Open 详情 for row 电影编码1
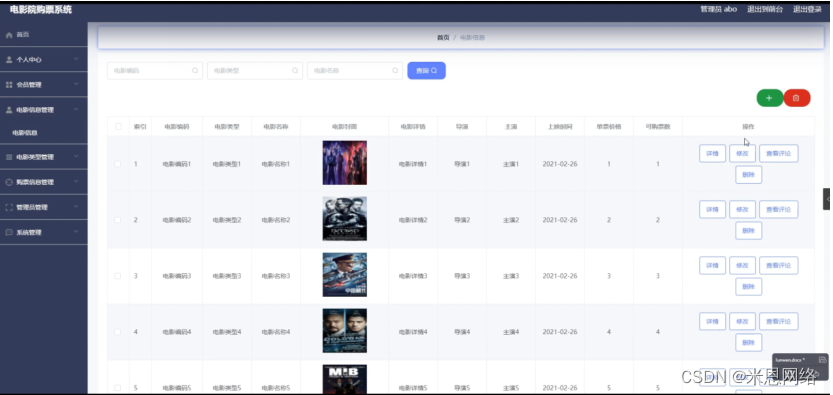This screenshot has height=395, width=833. pos(712,153)
